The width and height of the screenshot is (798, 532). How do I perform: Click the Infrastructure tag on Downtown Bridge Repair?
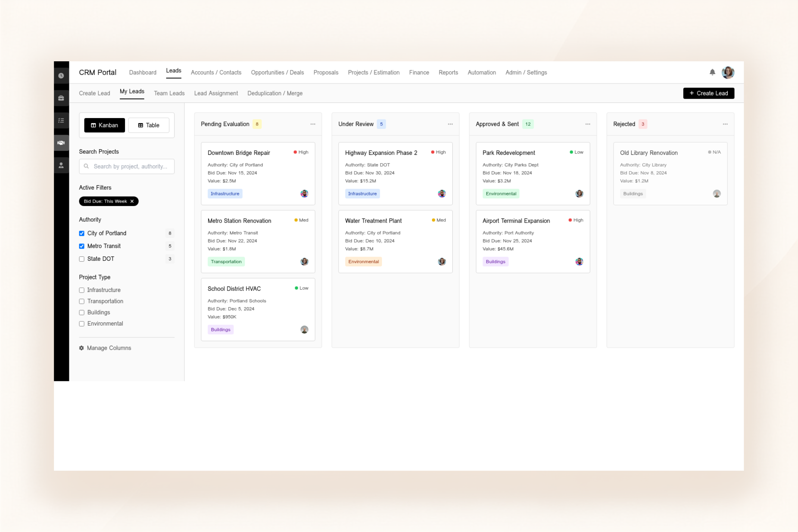(x=225, y=194)
